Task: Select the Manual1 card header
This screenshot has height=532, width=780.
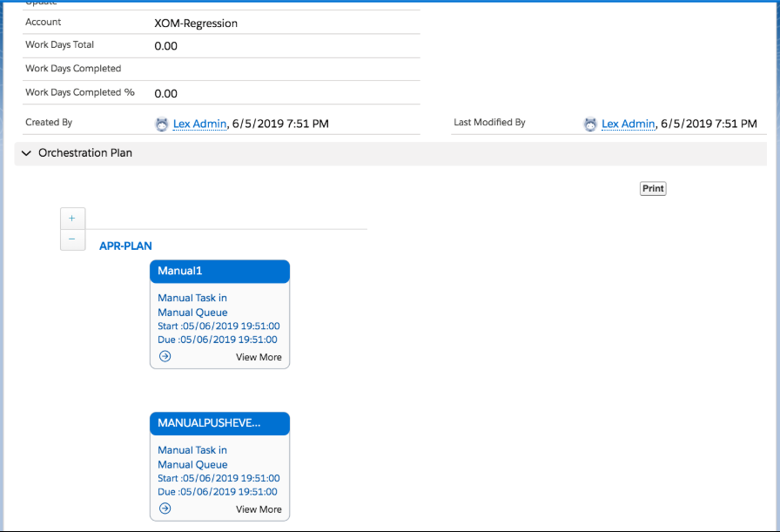Action: (x=219, y=272)
